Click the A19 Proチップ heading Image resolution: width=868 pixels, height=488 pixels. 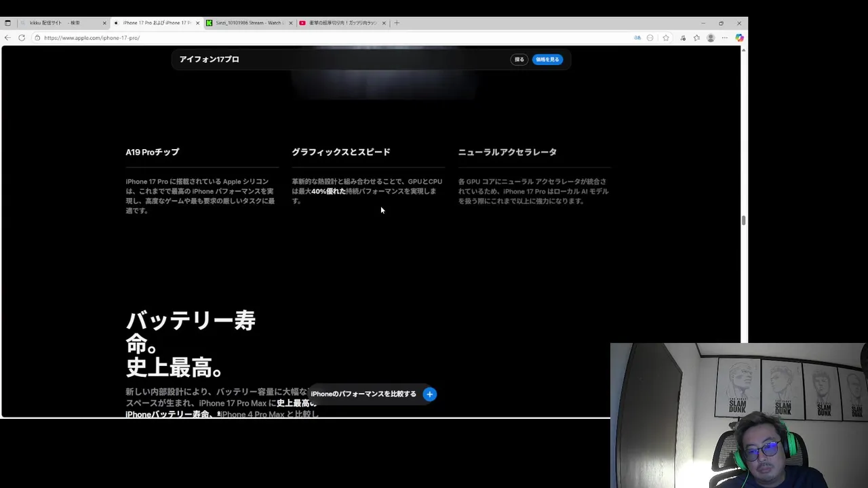[153, 152]
